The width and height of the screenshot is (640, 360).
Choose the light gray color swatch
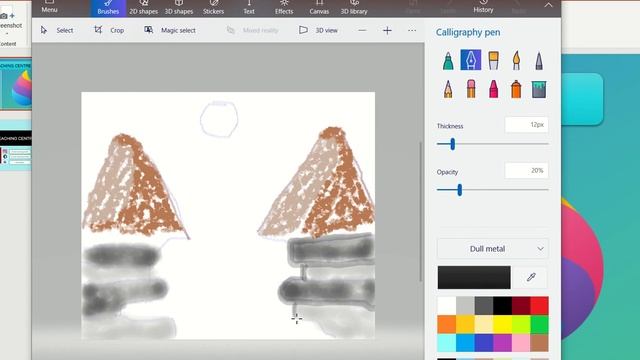tap(465, 306)
